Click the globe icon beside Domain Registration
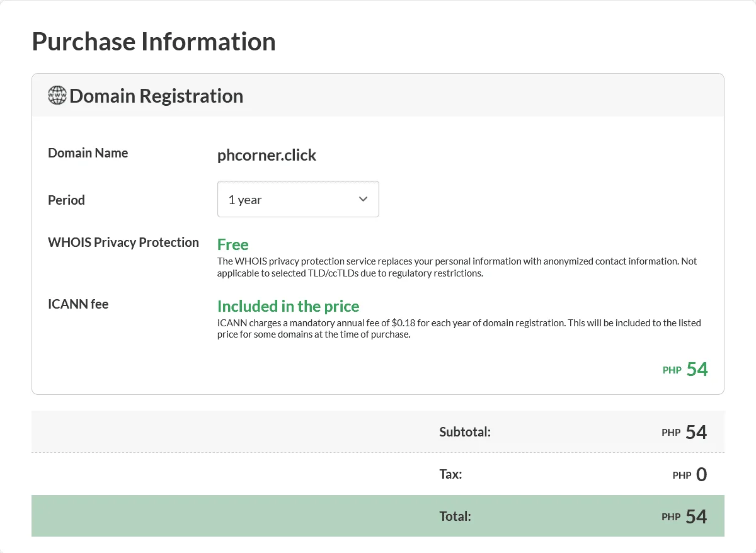This screenshot has height=553, width=756. (x=57, y=96)
